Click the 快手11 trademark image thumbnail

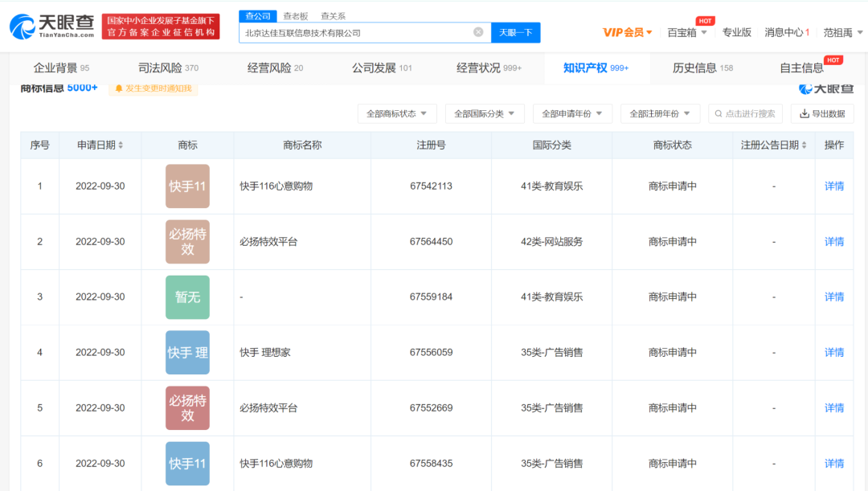187,186
